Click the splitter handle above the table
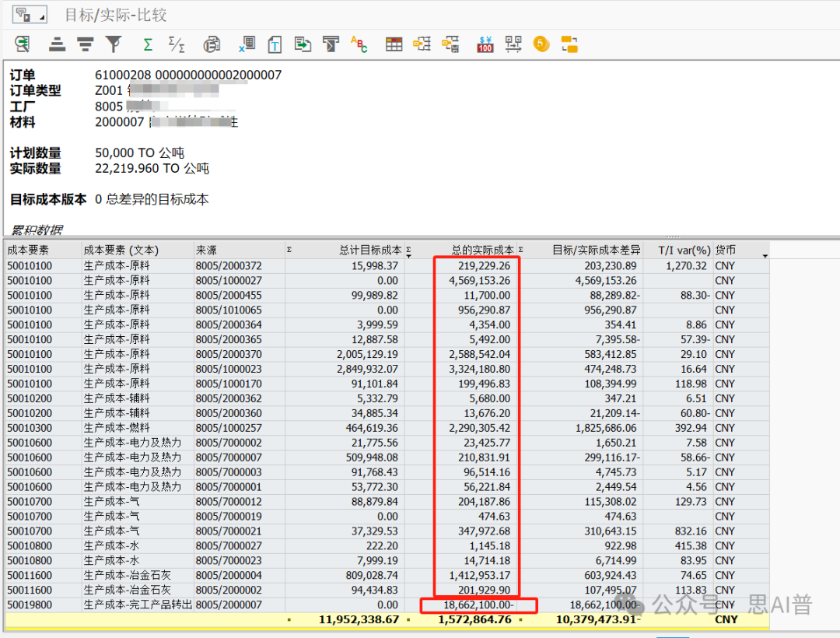The width and height of the screenshot is (840, 638). tap(673, 237)
